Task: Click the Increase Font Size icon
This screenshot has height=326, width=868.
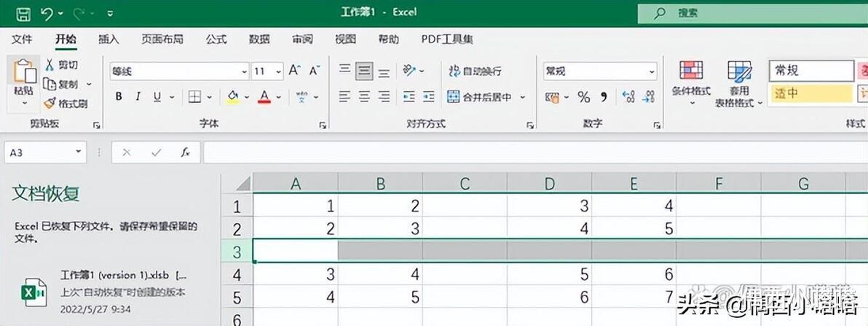Action: pyautogui.click(x=294, y=71)
